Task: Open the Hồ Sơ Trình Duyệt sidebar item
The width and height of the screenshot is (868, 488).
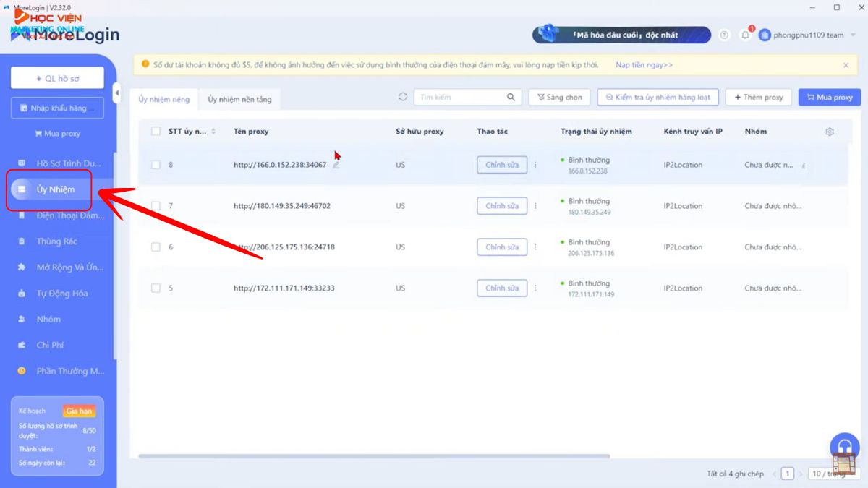Action: click(x=61, y=163)
